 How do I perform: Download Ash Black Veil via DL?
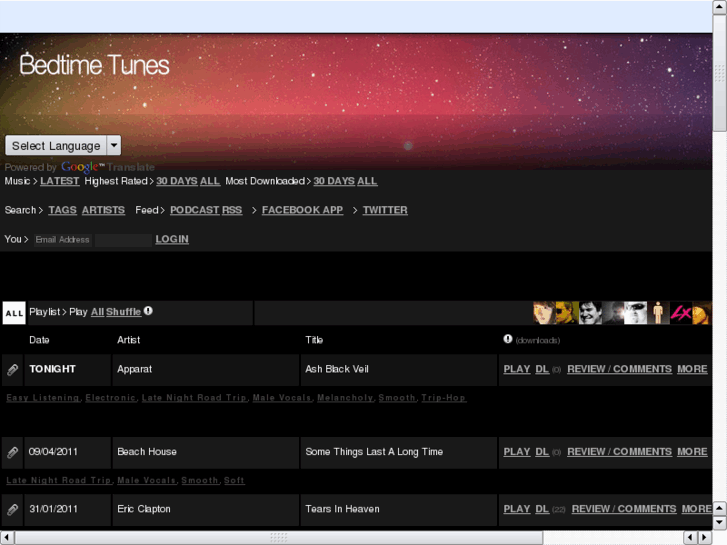pyautogui.click(x=542, y=369)
